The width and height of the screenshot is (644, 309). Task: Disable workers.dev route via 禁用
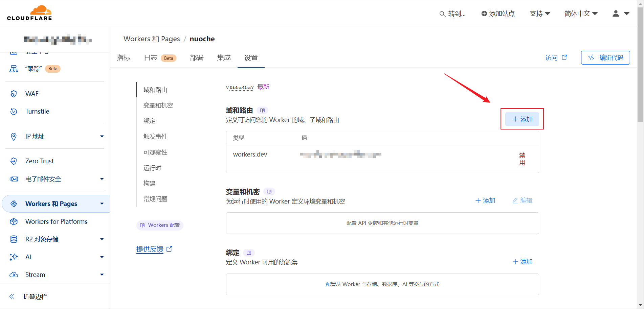tap(522, 159)
